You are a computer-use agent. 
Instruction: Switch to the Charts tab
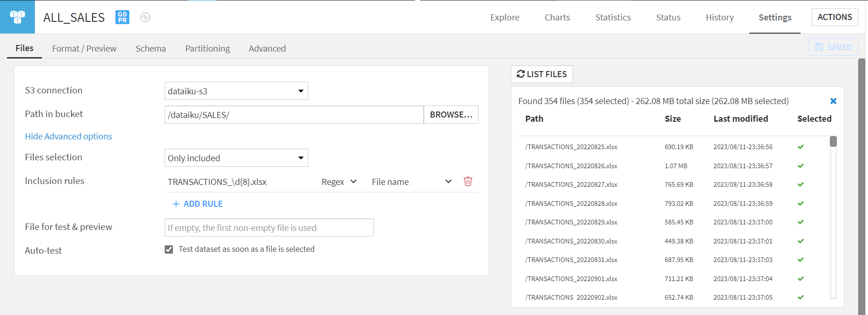point(557,17)
